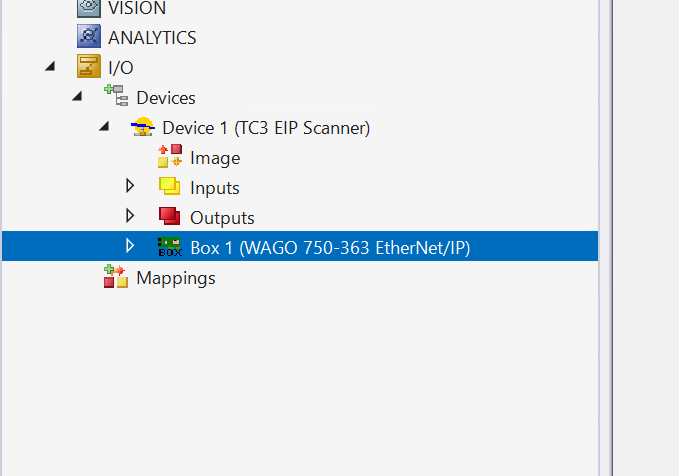Collapse Device 1 (TC3 EIP Scanner)
679x476 pixels.
(x=104, y=127)
